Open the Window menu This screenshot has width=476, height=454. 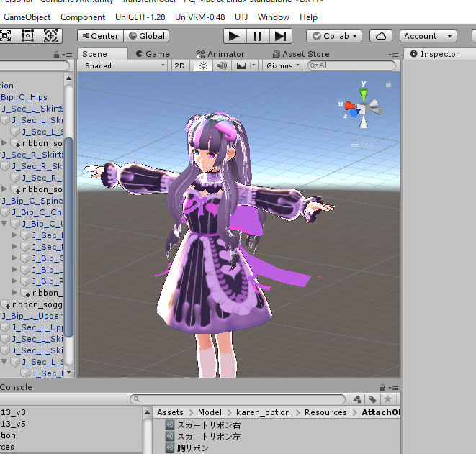tap(273, 17)
